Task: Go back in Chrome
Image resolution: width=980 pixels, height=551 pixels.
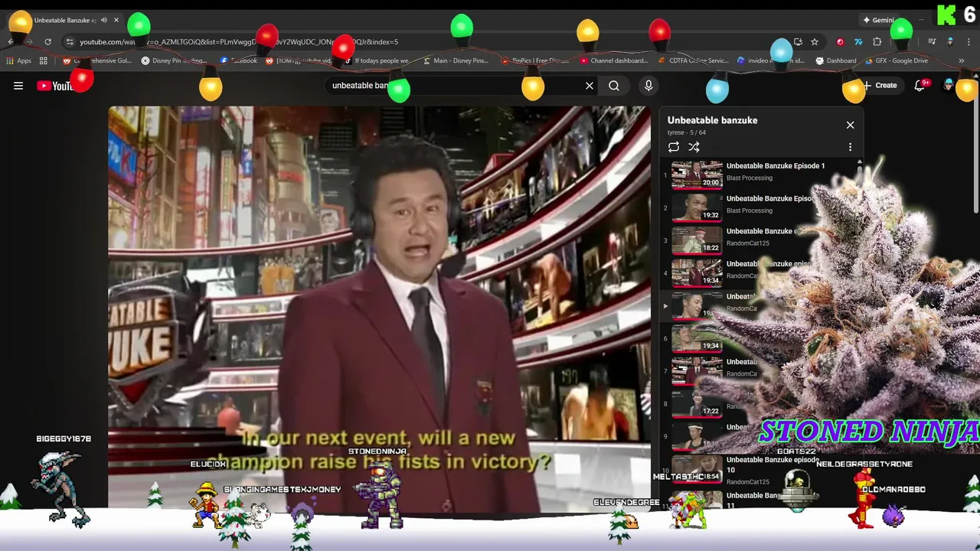Action: [x=11, y=42]
